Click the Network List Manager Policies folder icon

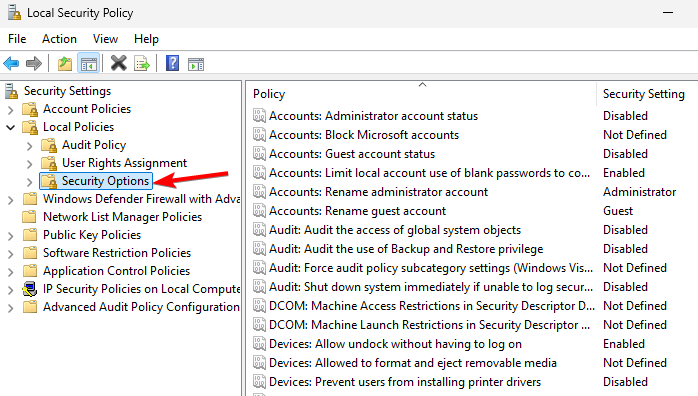[x=29, y=217]
